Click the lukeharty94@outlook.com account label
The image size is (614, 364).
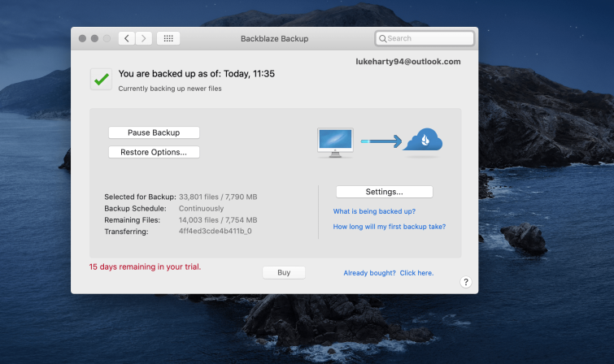tap(408, 62)
